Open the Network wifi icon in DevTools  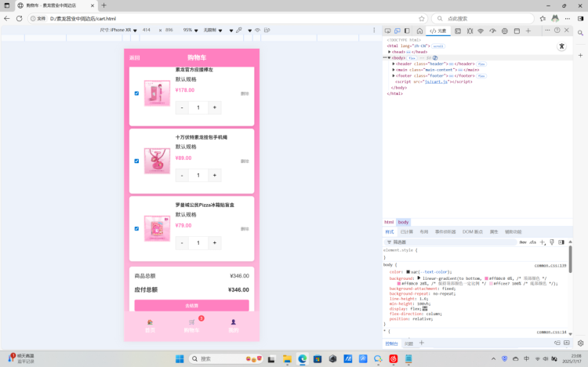[481, 31]
